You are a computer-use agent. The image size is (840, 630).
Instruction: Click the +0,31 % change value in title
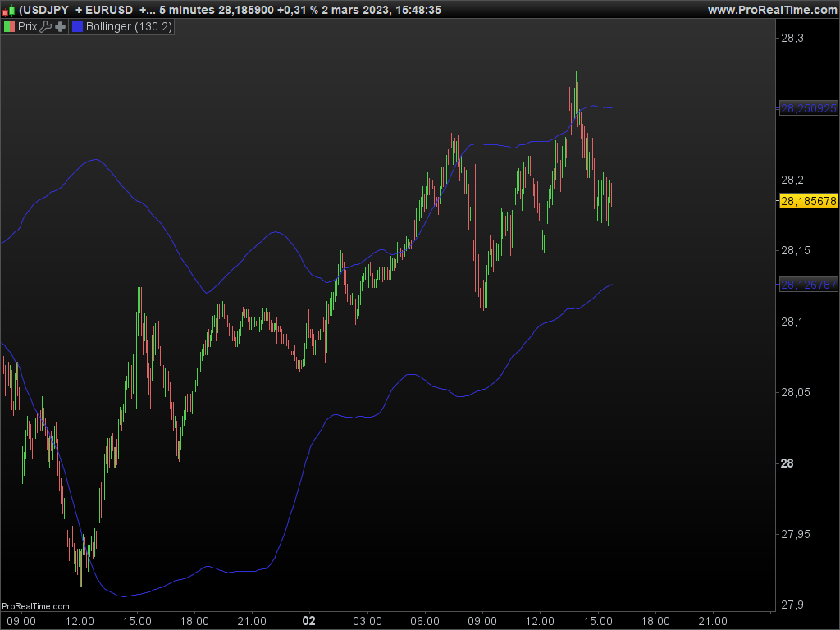tap(298, 10)
